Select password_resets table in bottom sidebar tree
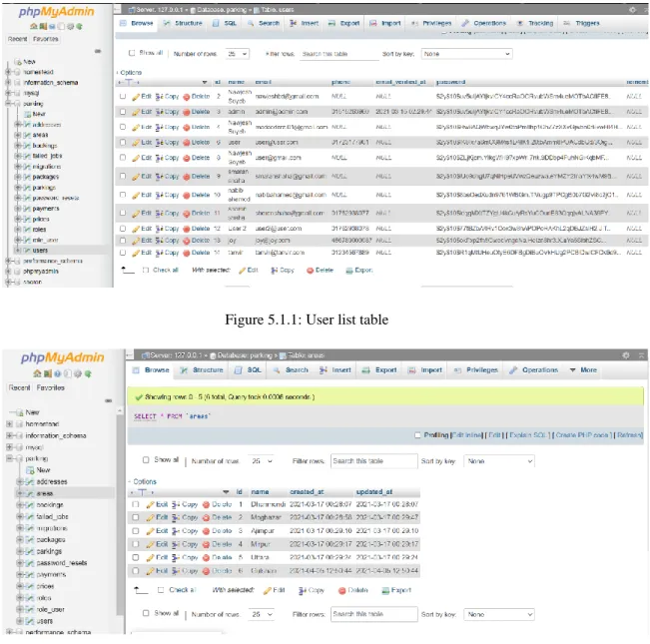 point(61,563)
